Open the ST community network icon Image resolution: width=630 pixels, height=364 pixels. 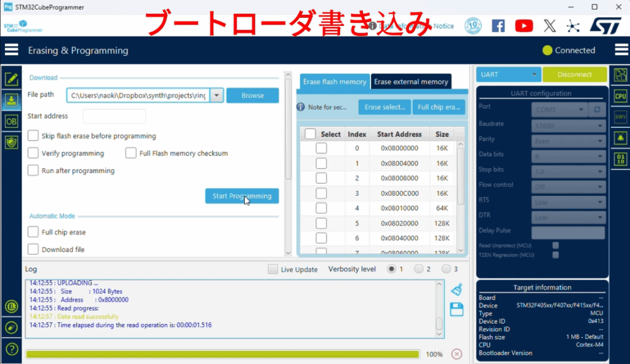[x=573, y=26]
